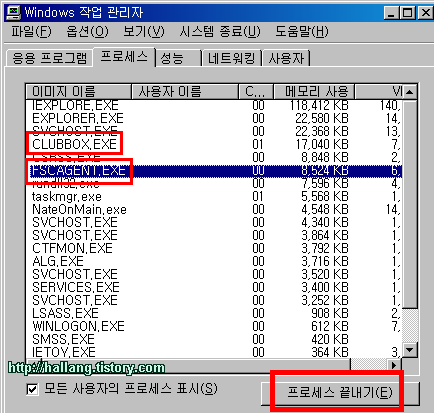This screenshot has width=434, height=413.
Task: Sort by 이미지 이름 column header
Action: tap(79, 92)
